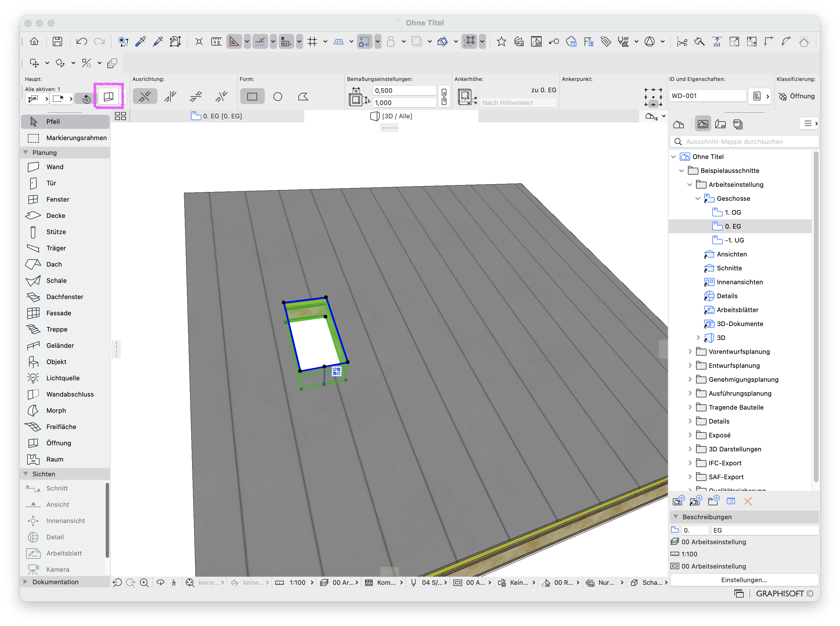Delete selected view with red X
840x626 pixels.
coord(748,502)
